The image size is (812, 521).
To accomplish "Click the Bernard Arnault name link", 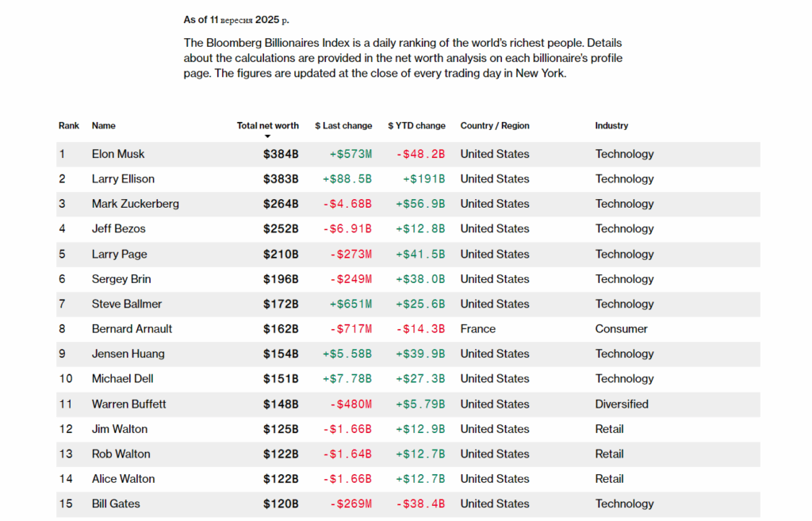I will click(132, 329).
